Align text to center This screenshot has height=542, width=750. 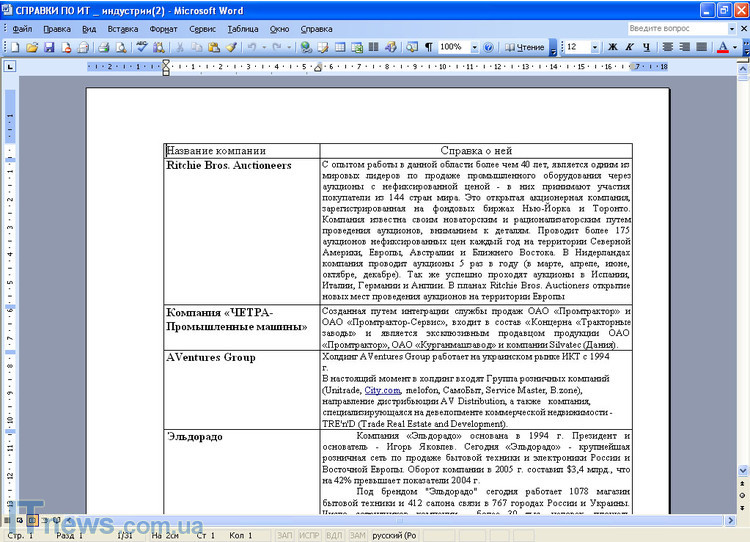668,47
